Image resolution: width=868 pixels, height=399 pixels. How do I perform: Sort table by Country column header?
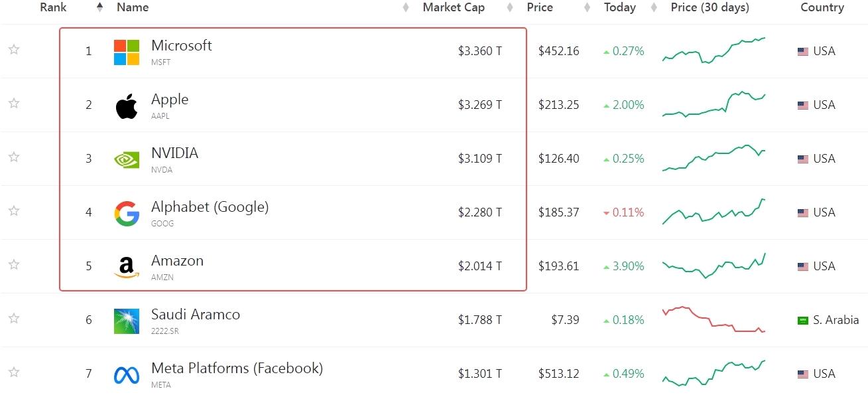tap(822, 7)
